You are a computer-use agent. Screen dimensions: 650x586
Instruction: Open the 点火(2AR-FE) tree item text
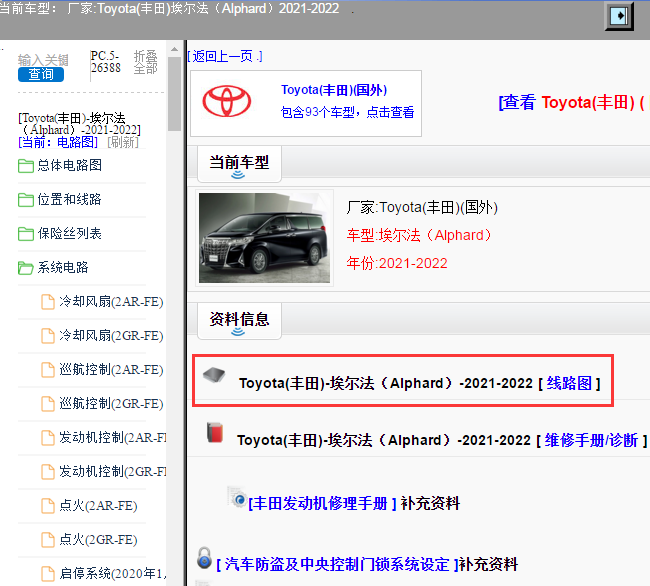tap(98, 505)
